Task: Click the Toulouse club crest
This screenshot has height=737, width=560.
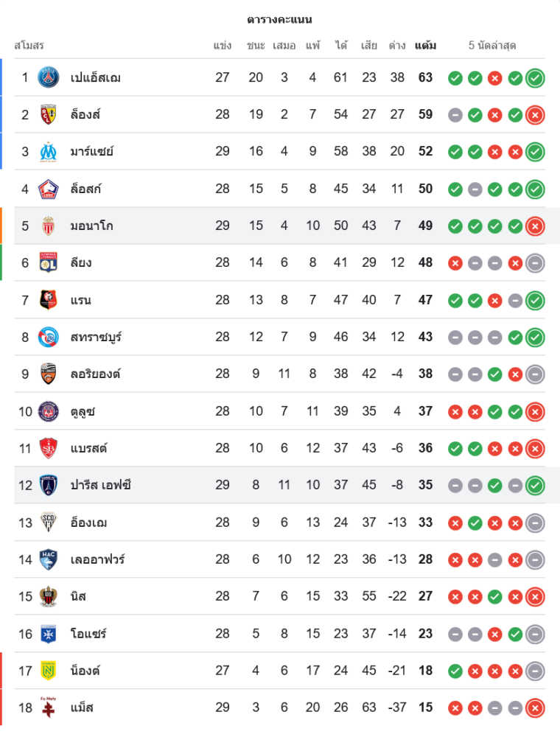Action: coord(49,411)
